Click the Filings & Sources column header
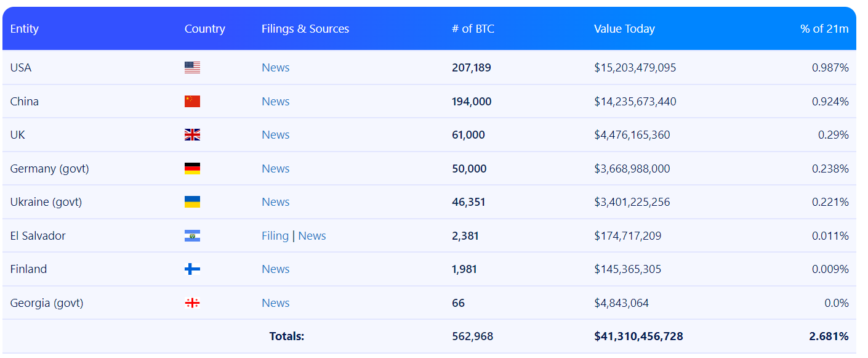This screenshot has width=868, height=358. tap(305, 29)
